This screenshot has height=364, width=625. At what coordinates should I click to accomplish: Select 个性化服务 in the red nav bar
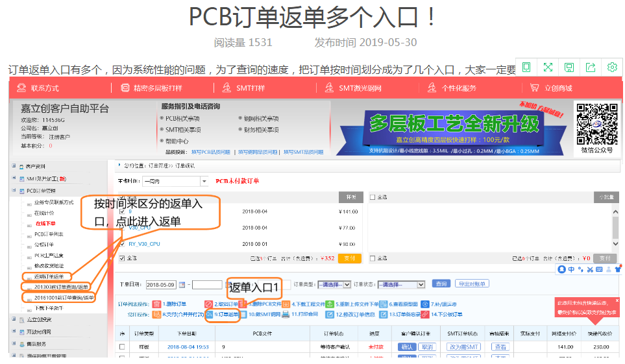[x=458, y=88]
